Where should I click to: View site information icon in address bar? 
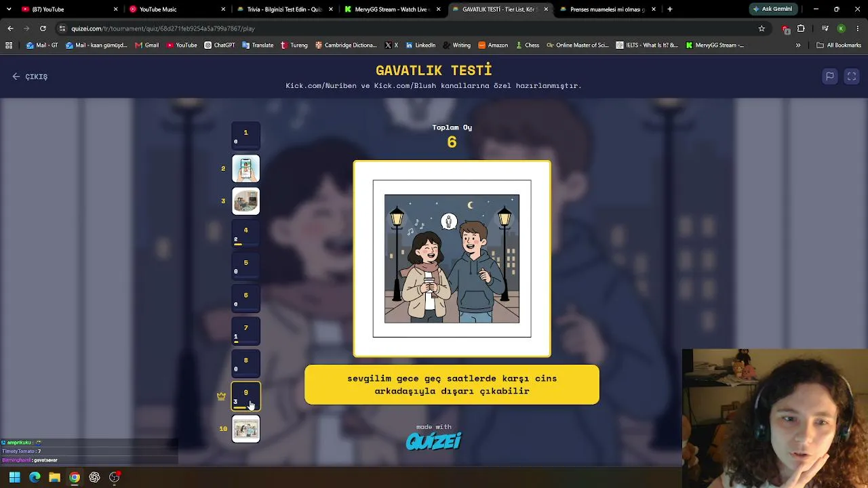click(62, 28)
